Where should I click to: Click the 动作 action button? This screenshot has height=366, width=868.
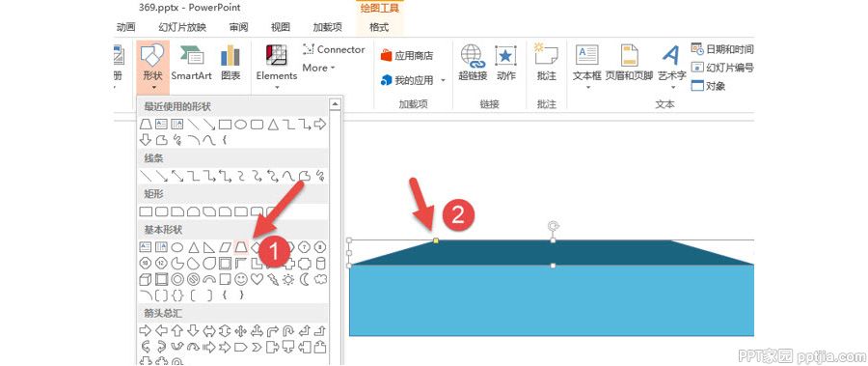pos(506,63)
